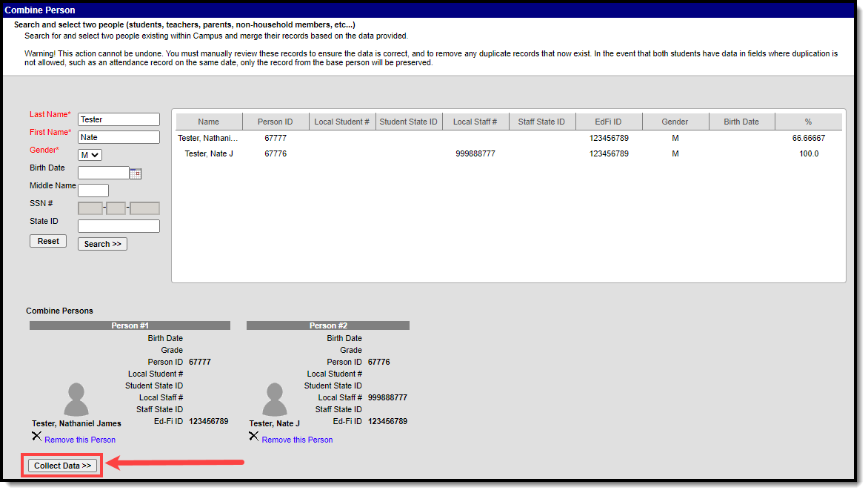The height and width of the screenshot is (493, 868).
Task: Click the first SSN segment box
Action: 90,208
